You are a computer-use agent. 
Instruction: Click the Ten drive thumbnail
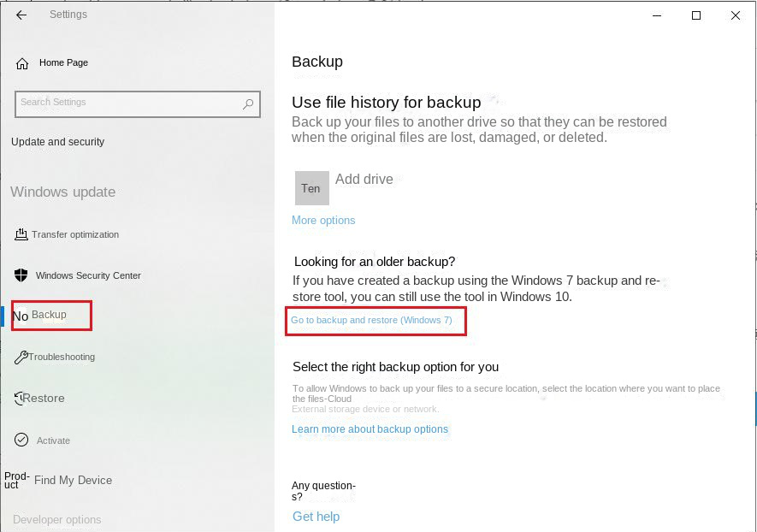click(311, 187)
